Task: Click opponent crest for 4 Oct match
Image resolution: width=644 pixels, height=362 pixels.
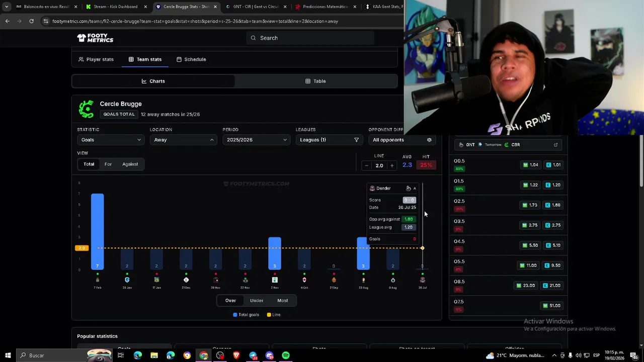Action: [x=304, y=280]
